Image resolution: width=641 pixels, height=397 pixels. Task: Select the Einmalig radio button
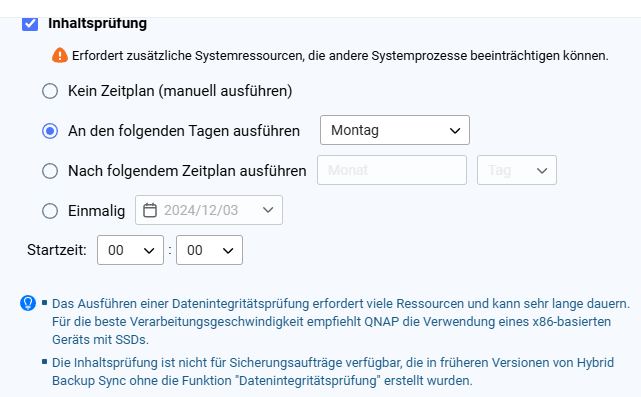pyautogui.click(x=50, y=211)
